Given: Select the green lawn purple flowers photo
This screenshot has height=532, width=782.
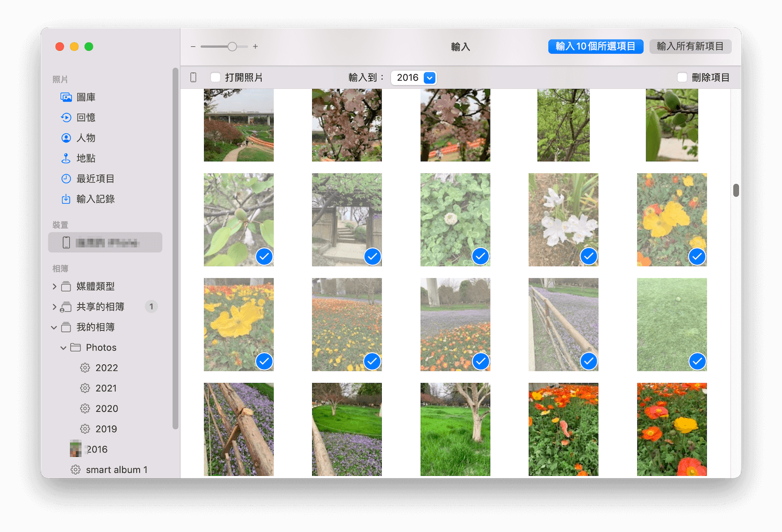Looking at the screenshot, I should (x=347, y=429).
